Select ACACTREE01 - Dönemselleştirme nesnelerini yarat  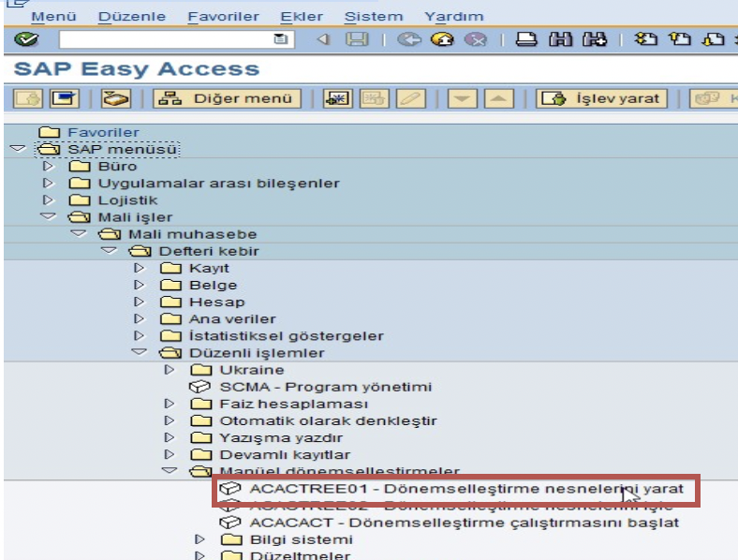point(466,489)
